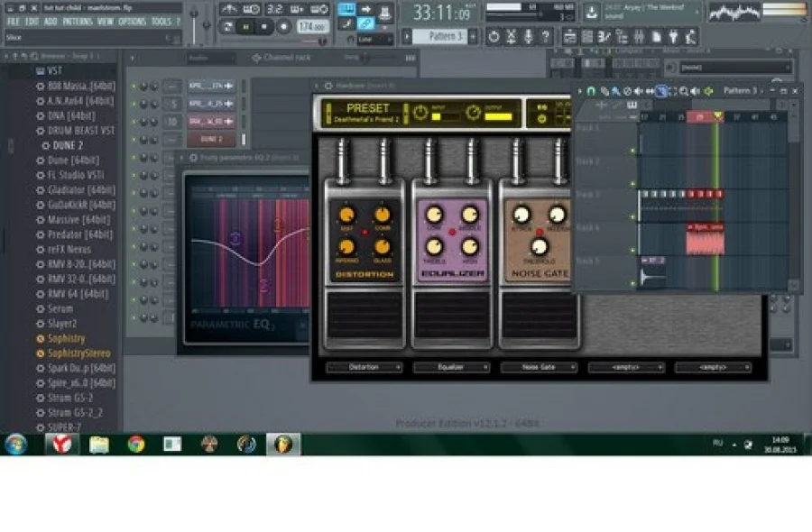This screenshot has width=812, height=532.
Task: Click the audio clip on Track 4
Action: click(x=705, y=239)
